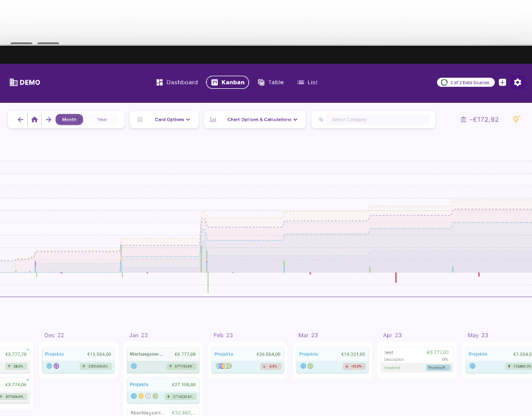Image resolution: width=532 pixels, height=416 pixels.
Task: Click the lightbulb tips icon
Action: [517, 119]
